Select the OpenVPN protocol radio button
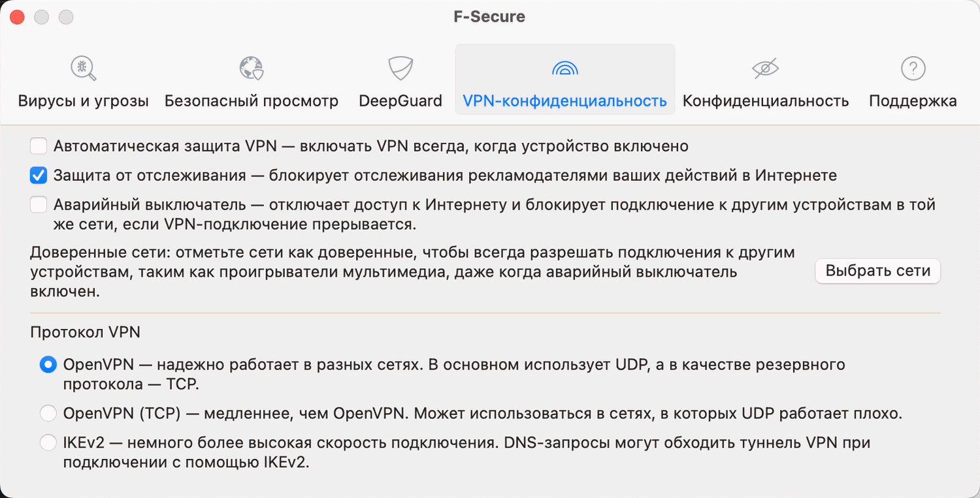 pos(48,365)
